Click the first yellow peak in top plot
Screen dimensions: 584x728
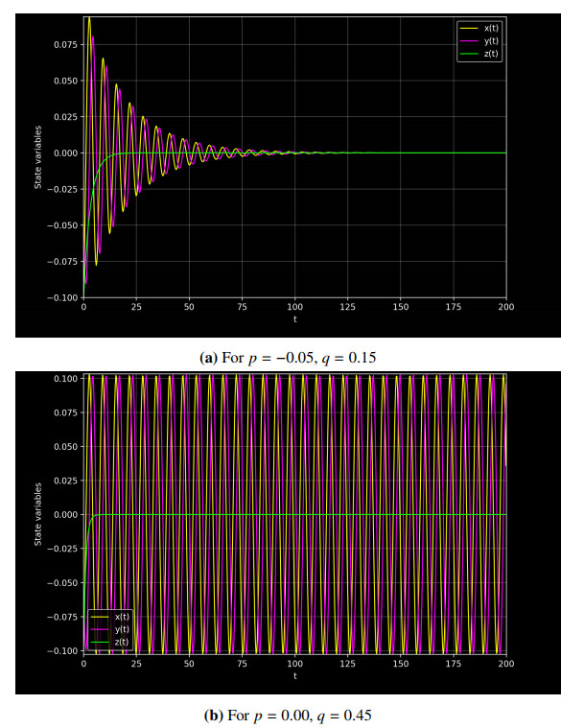tap(89, 19)
